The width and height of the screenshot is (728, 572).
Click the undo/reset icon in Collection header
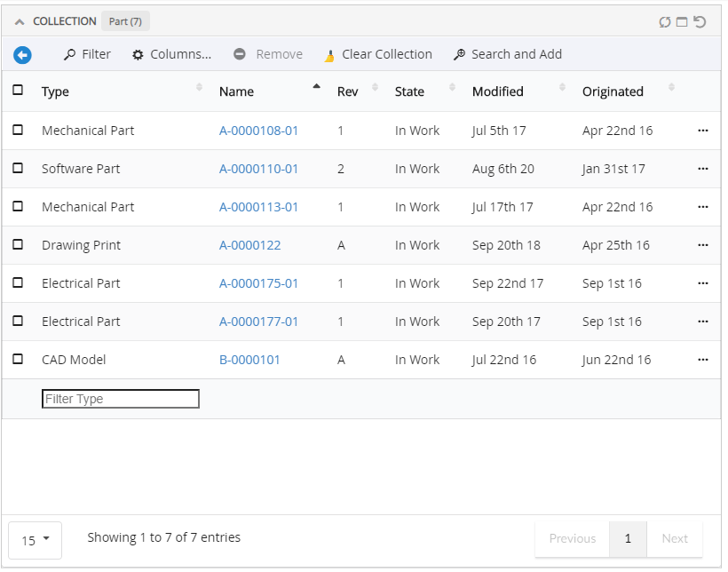(x=700, y=21)
